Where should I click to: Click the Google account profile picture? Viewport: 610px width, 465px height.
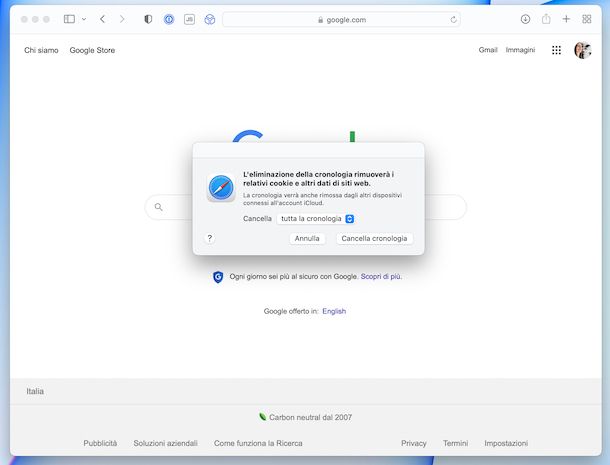tap(583, 50)
